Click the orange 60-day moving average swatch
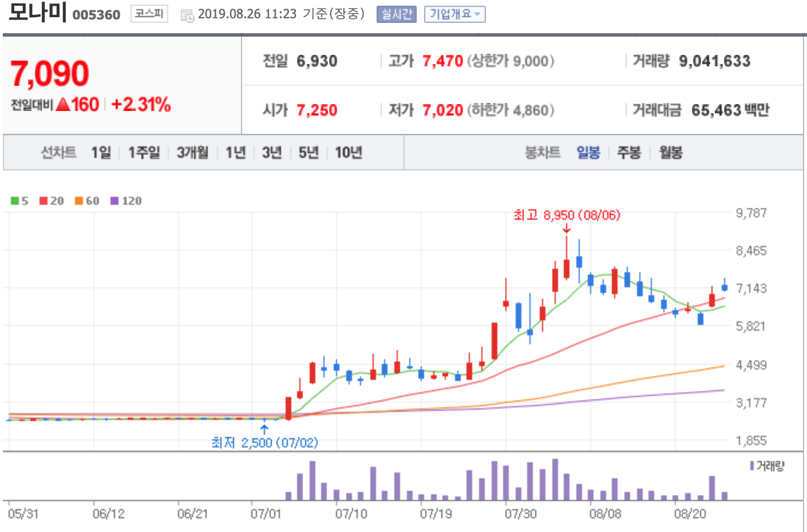807x532 pixels. 79,201
